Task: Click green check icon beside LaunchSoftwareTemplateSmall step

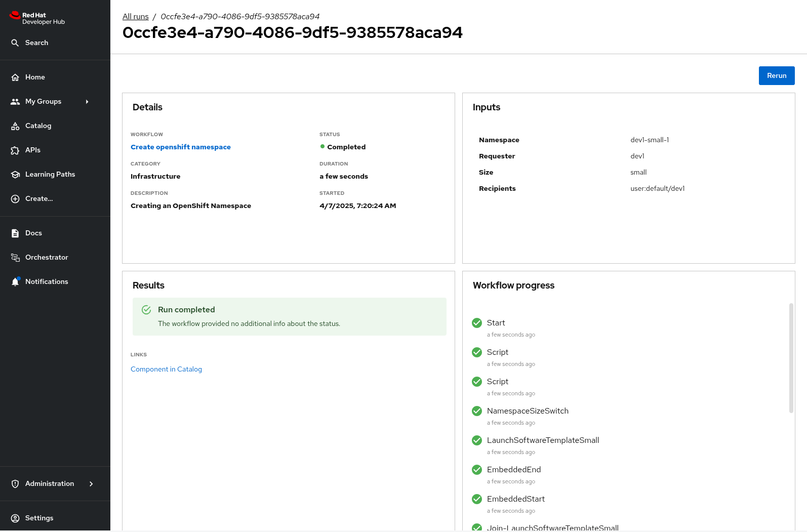Action: tap(477, 440)
